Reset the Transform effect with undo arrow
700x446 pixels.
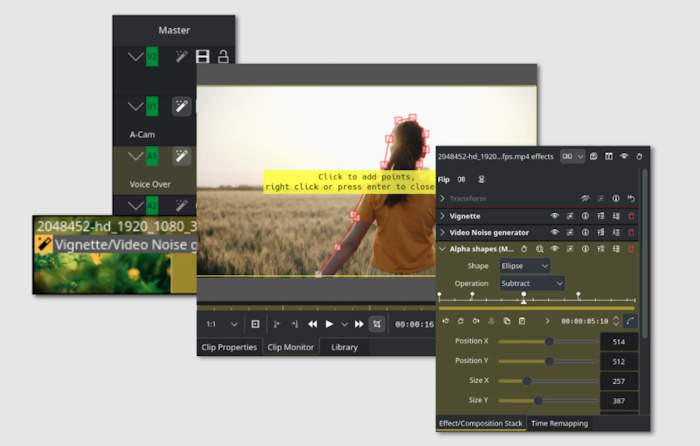tap(631, 198)
